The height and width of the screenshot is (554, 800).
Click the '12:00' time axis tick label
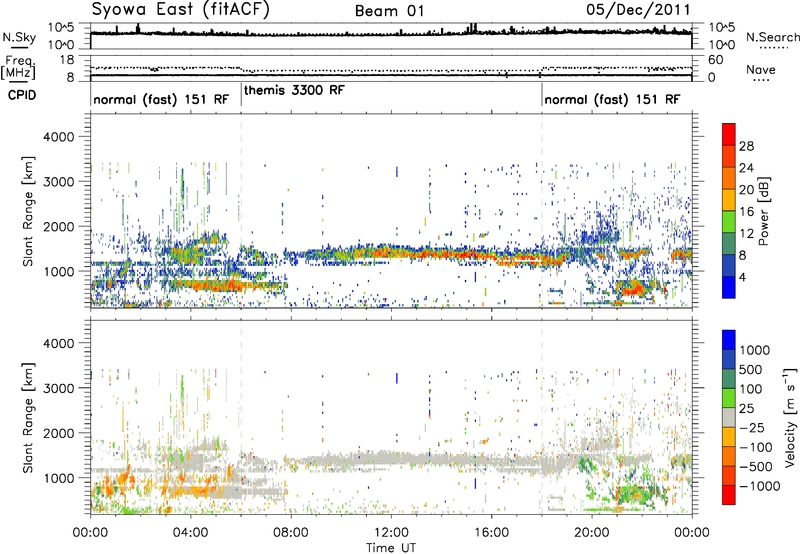391,532
